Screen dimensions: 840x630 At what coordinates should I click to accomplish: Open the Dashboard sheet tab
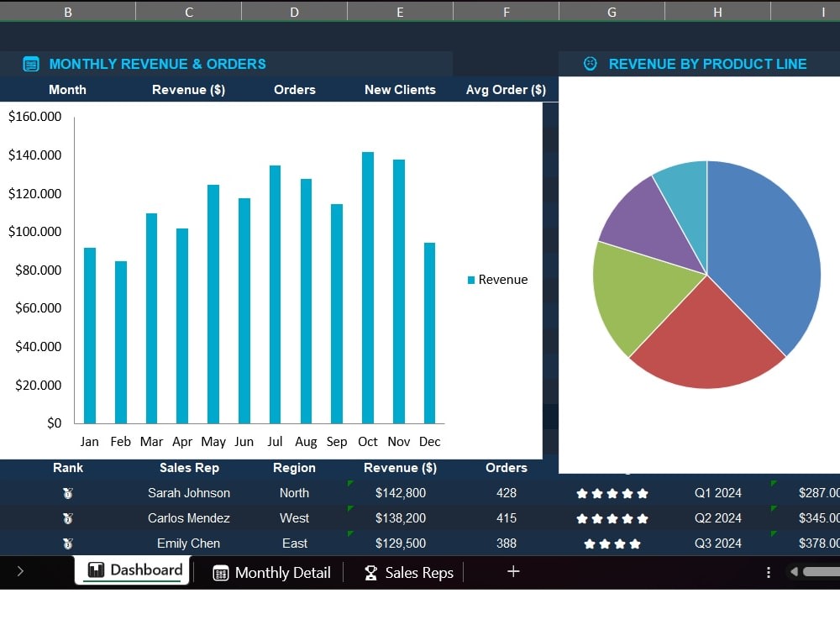click(132, 570)
